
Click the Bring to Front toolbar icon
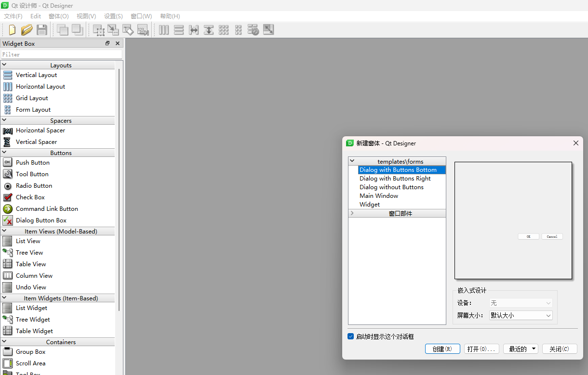[x=77, y=30]
